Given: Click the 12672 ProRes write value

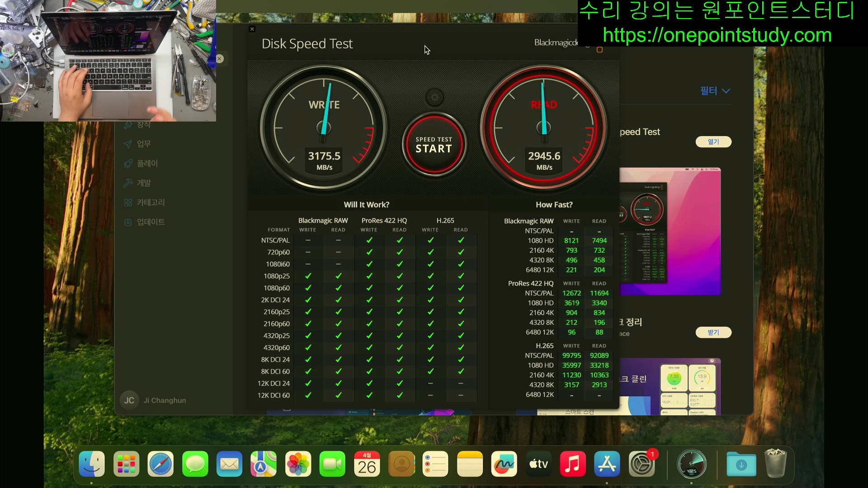Looking at the screenshot, I should [x=571, y=293].
